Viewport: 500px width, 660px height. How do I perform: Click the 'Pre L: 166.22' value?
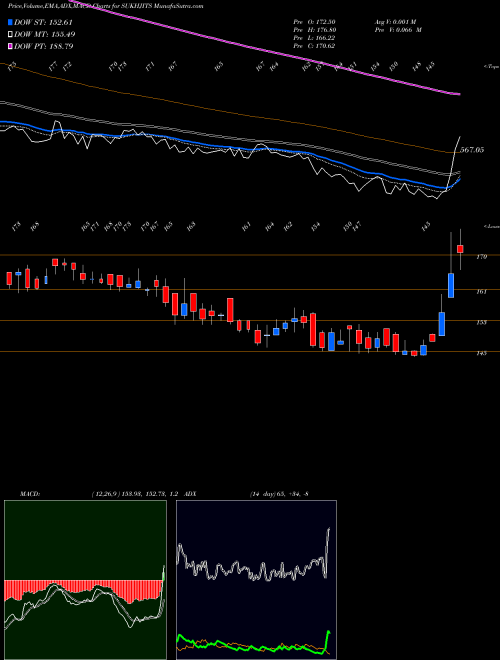coord(314,37)
